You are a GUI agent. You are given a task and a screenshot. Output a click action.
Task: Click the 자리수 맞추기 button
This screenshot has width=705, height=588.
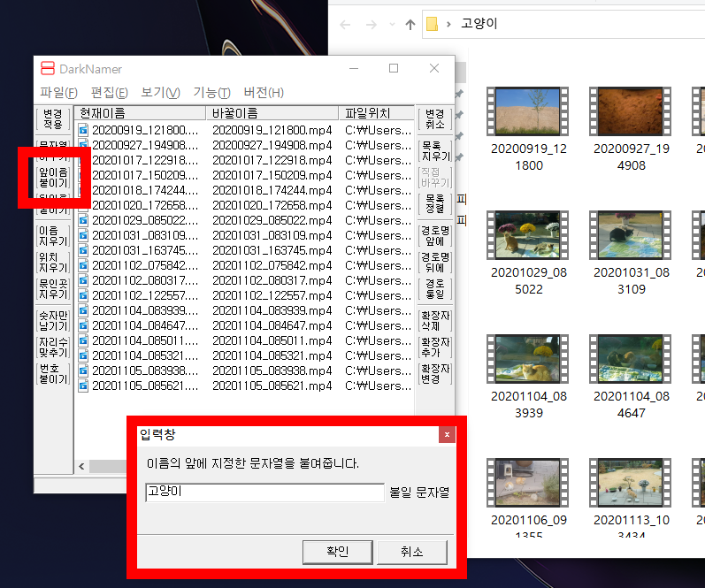tap(53, 347)
